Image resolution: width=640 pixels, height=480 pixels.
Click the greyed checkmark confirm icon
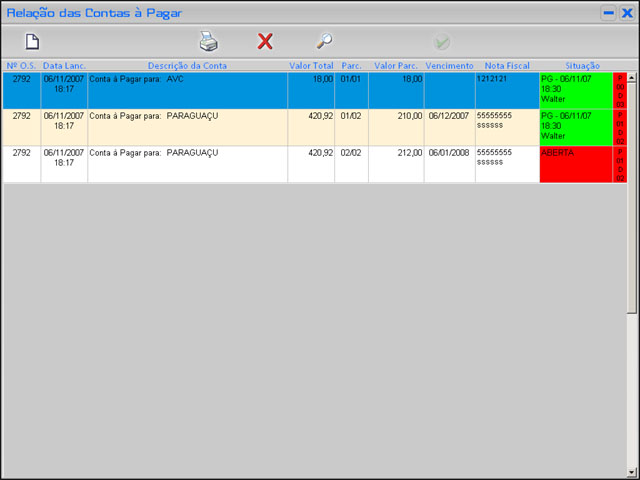tap(441, 42)
